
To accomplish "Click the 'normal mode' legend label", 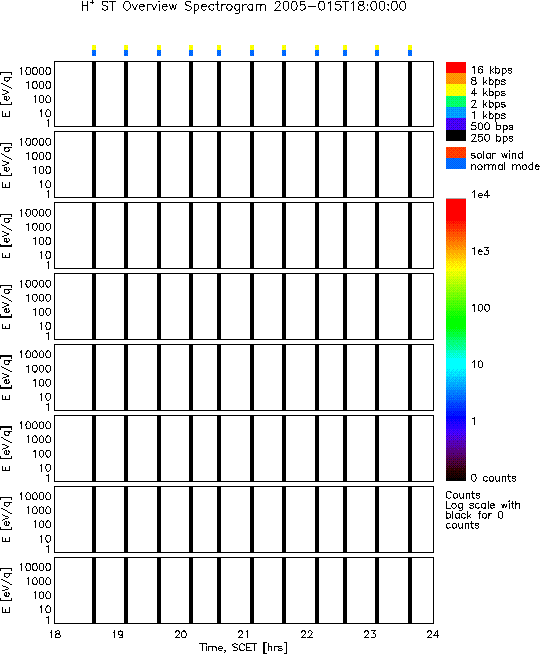I will coord(505,166).
